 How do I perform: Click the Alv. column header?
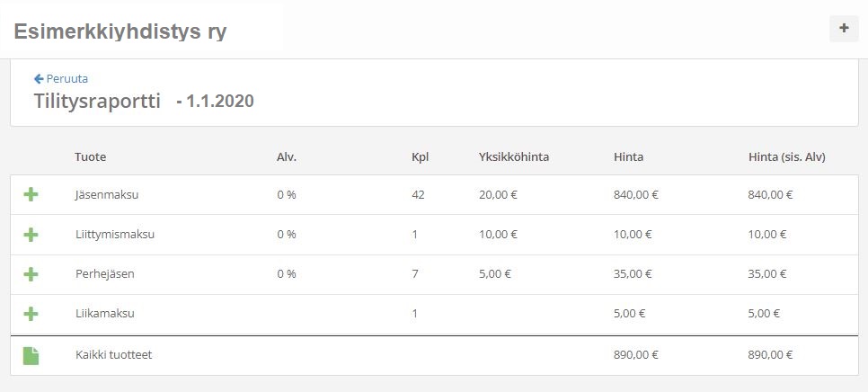point(287,157)
